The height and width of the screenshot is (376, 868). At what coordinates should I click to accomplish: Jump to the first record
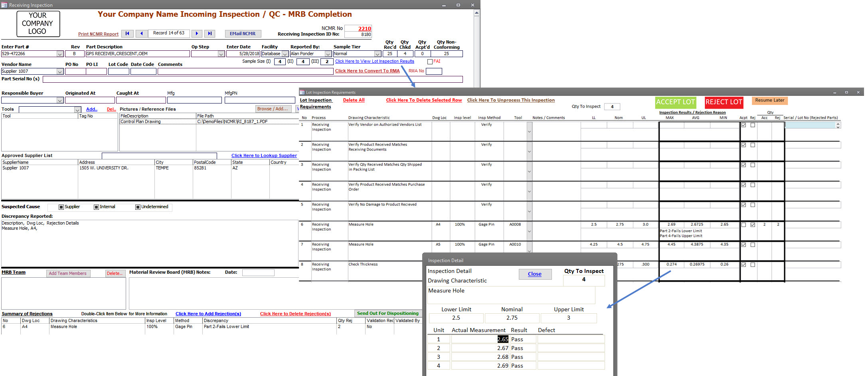128,34
